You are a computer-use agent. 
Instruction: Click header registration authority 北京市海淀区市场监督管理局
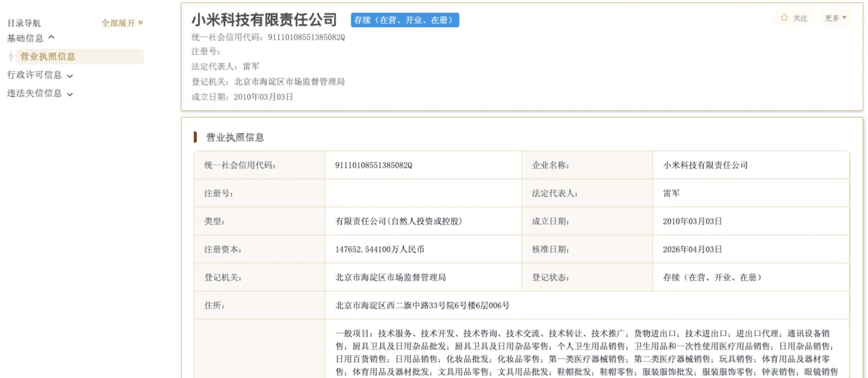click(x=289, y=81)
